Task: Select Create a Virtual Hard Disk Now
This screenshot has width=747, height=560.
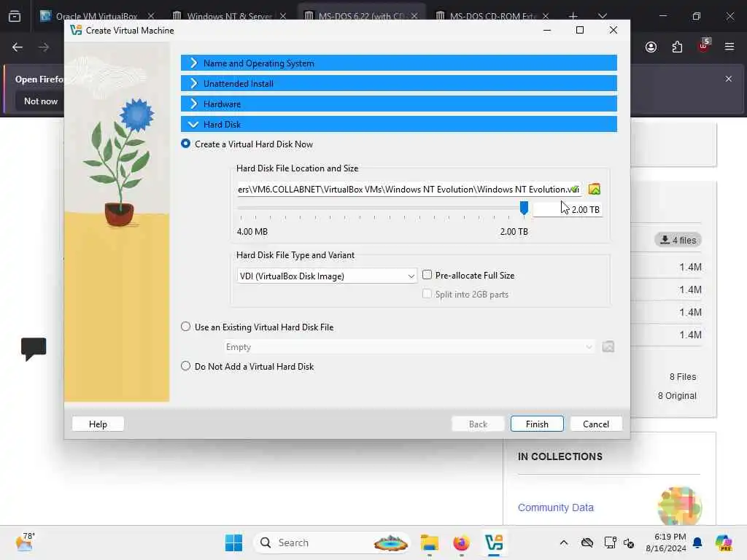Action: [185, 144]
